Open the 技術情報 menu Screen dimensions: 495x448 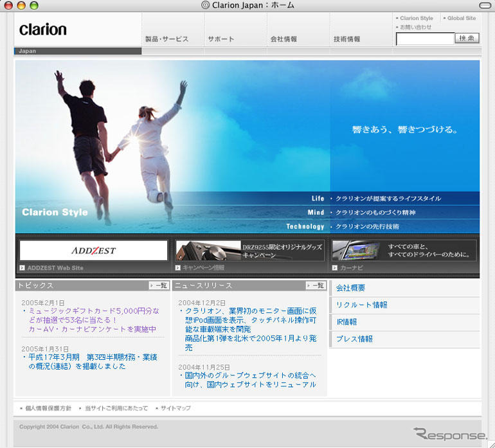(347, 39)
